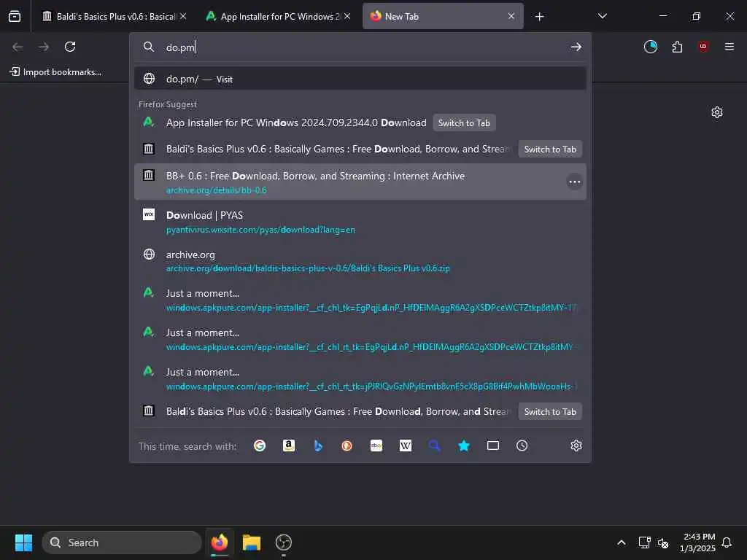Click the Go arrow in address bar

[x=576, y=47]
